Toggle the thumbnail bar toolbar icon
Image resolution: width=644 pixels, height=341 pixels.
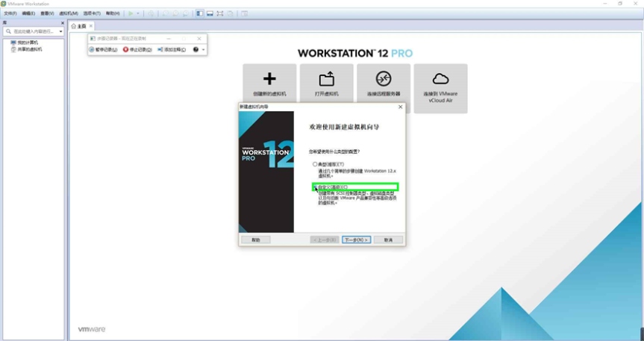click(x=210, y=13)
